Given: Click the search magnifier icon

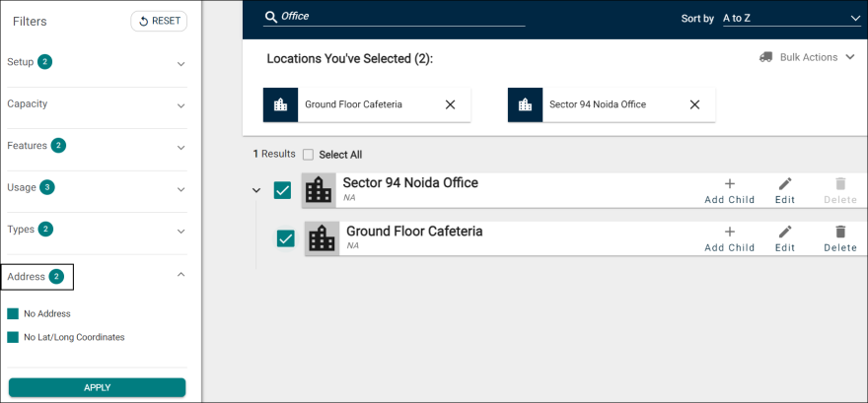Looking at the screenshot, I should tap(270, 17).
